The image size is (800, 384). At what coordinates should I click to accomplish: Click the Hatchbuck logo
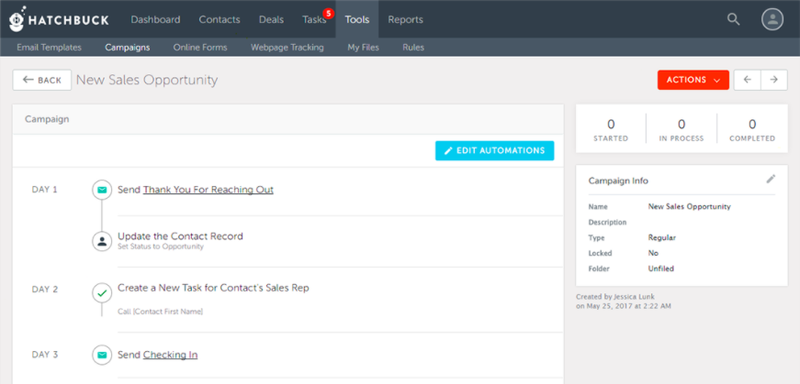click(x=59, y=19)
